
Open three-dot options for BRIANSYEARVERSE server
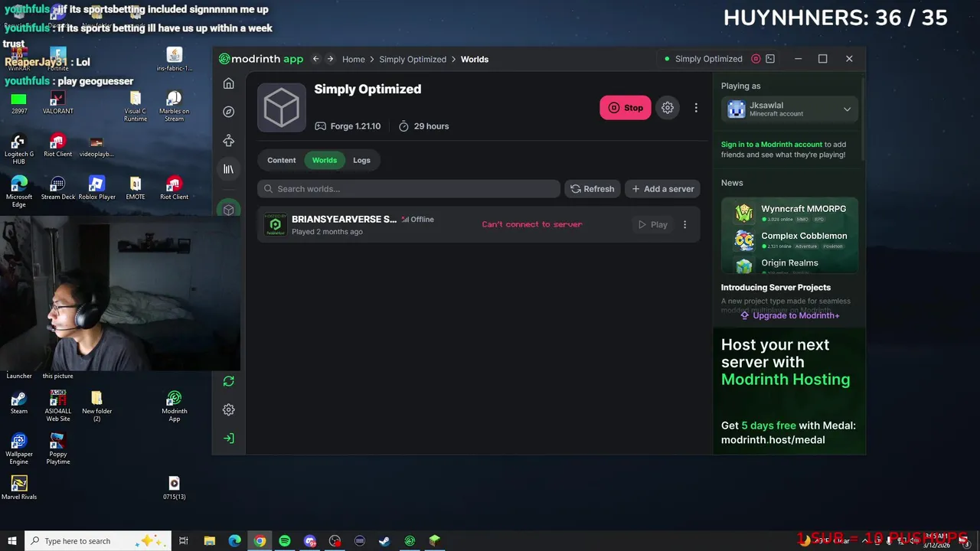click(684, 224)
